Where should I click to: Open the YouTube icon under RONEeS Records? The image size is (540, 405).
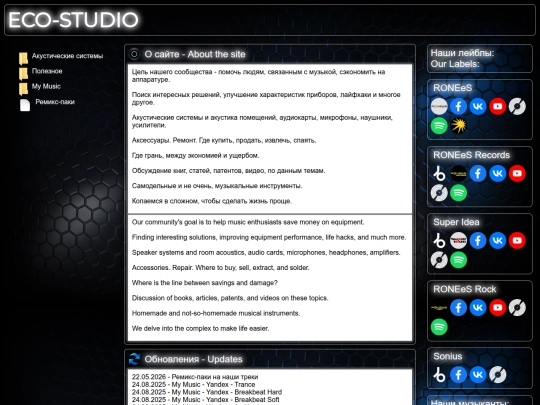tap(517, 174)
